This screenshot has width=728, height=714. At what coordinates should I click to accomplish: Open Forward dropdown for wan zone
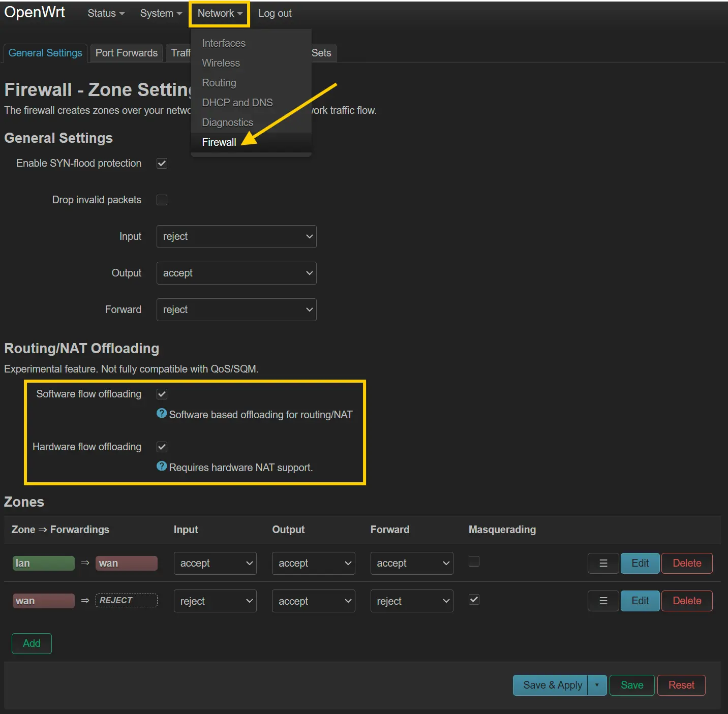coord(412,601)
